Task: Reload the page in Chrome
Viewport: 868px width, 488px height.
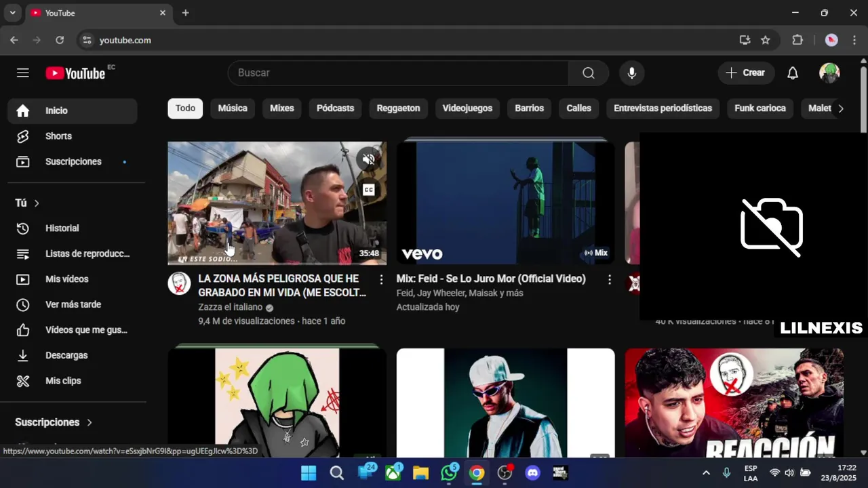Action: (60, 40)
